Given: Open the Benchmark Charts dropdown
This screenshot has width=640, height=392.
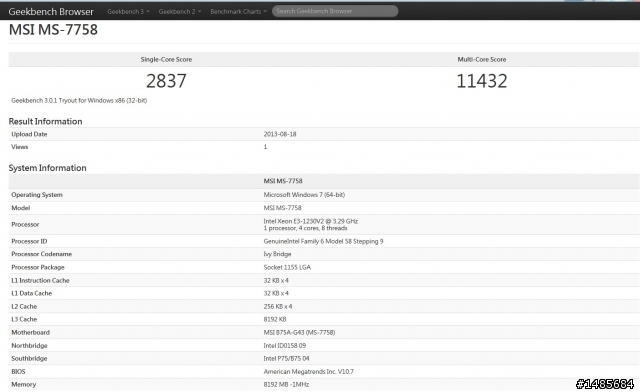Looking at the screenshot, I should point(238,11).
